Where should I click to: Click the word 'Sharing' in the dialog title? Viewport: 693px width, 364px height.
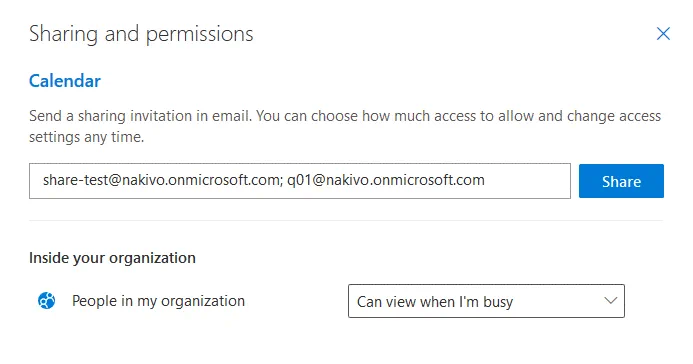[63, 34]
